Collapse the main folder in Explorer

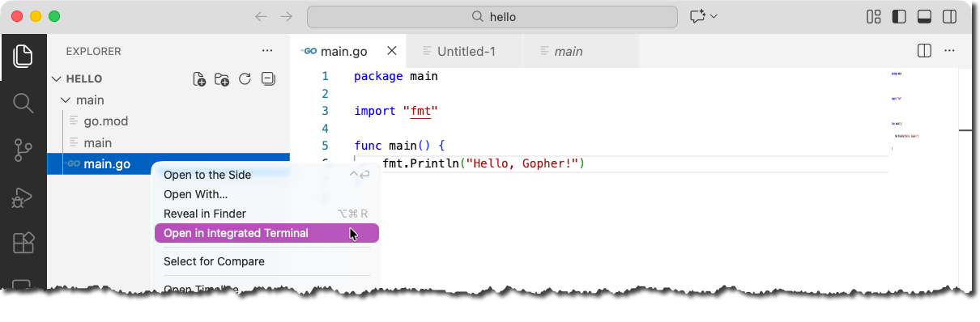point(66,100)
